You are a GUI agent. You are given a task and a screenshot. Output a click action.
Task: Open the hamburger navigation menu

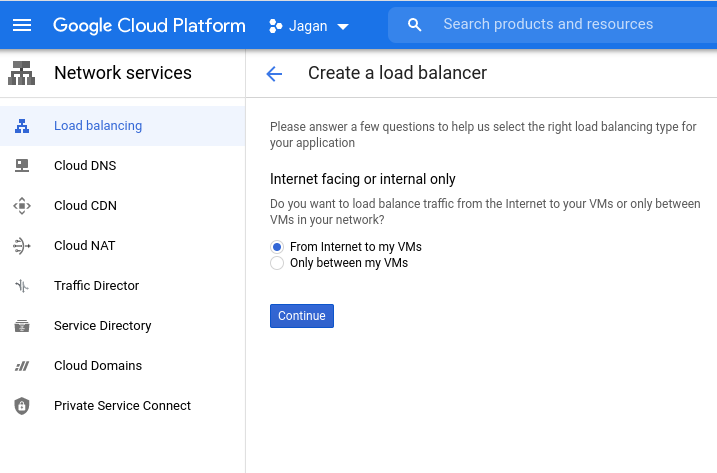(22, 25)
